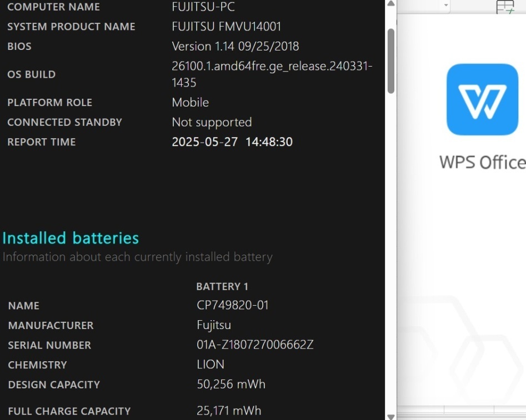526x420 pixels.
Task: Select the manufacturer value 'Fujitsu'
Action: tap(214, 325)
